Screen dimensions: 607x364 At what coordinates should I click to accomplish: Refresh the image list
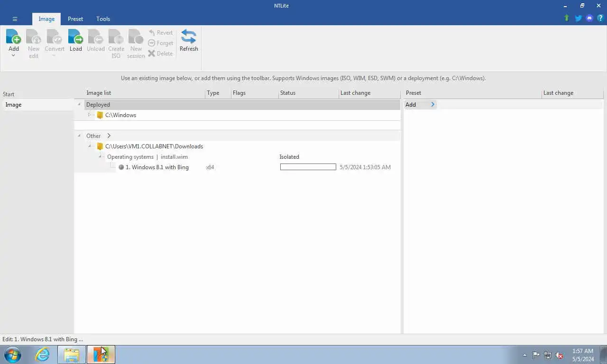[189, 40]
